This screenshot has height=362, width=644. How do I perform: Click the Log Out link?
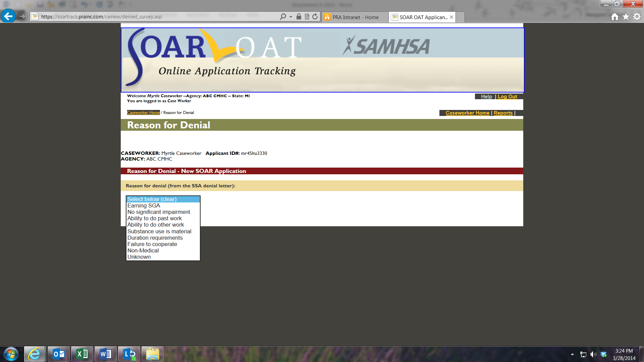507,97
